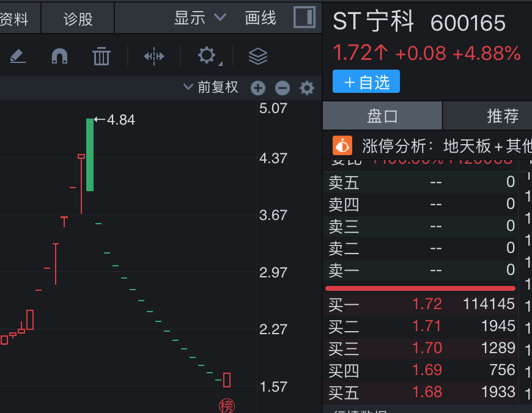
Task: Click the 画线 drawing button
Action: pyautogui.click(x=260, y=18)
